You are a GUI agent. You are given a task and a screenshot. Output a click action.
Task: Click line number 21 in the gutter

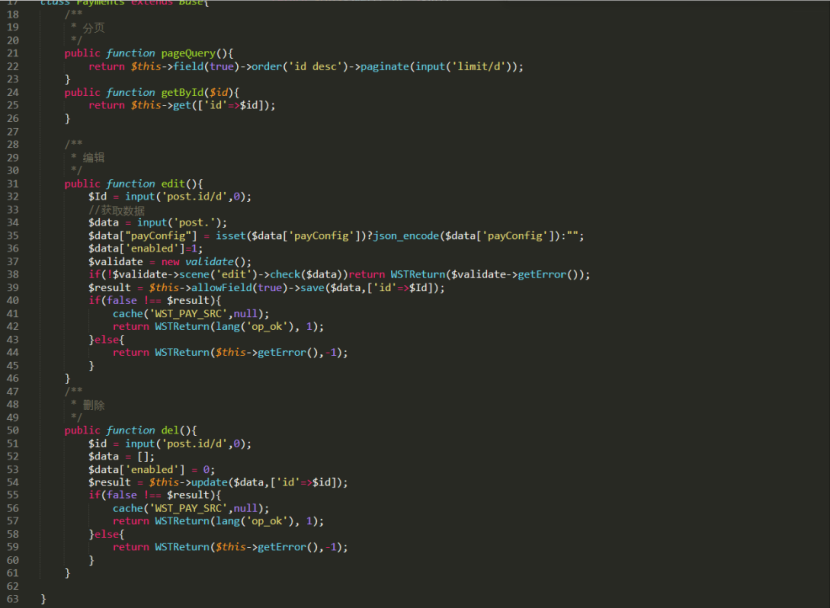[x=12, y=53]
